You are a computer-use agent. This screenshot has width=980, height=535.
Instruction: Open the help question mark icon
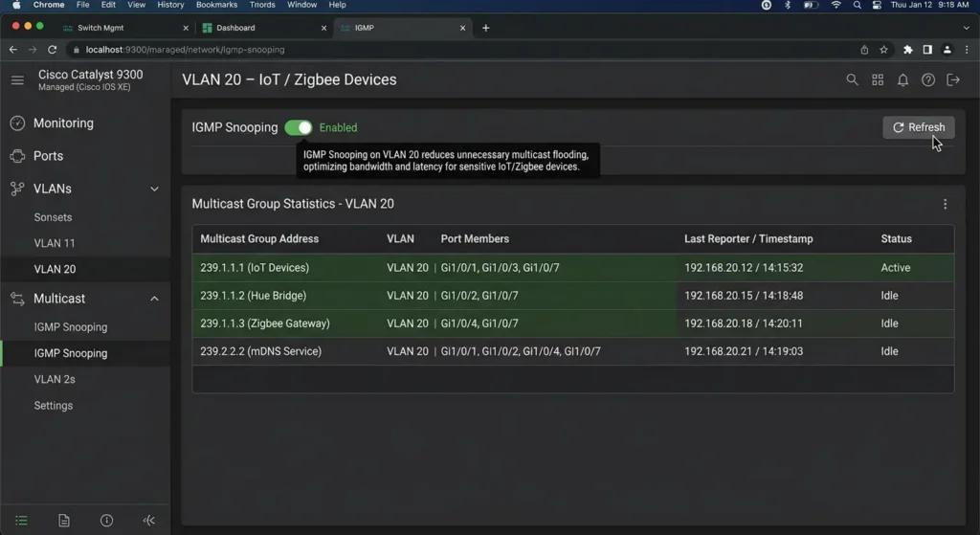pos(928,80)
